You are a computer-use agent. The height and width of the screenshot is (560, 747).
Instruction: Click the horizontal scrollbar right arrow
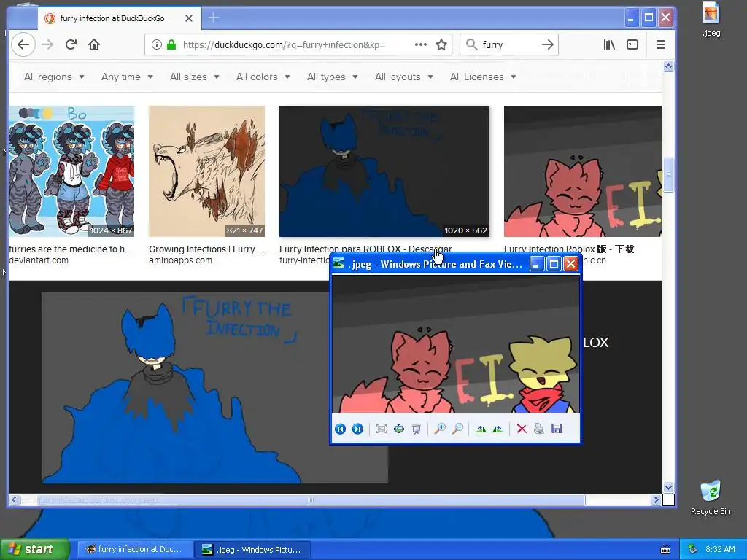[657, 499]
